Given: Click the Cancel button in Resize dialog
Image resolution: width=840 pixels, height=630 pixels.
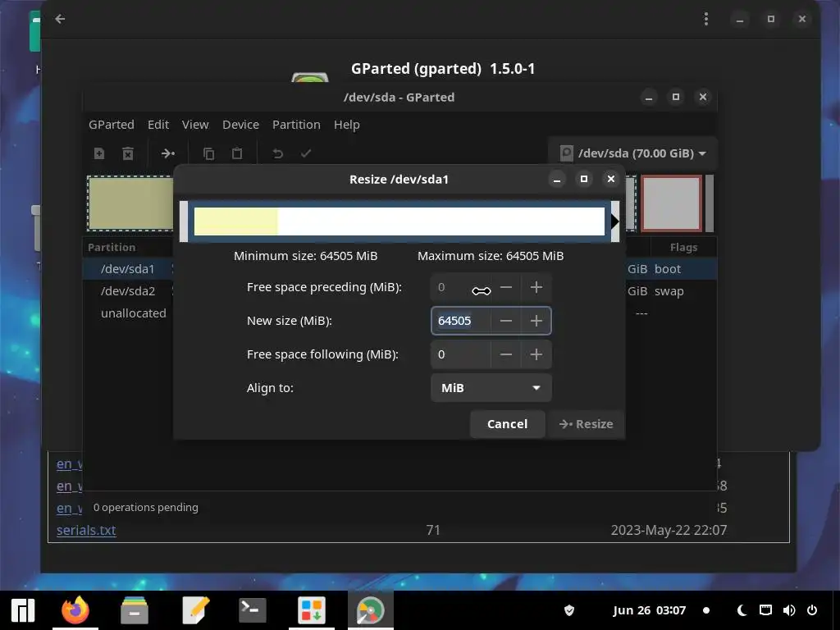Looking at the screenshot, I should tap(507, 424).
